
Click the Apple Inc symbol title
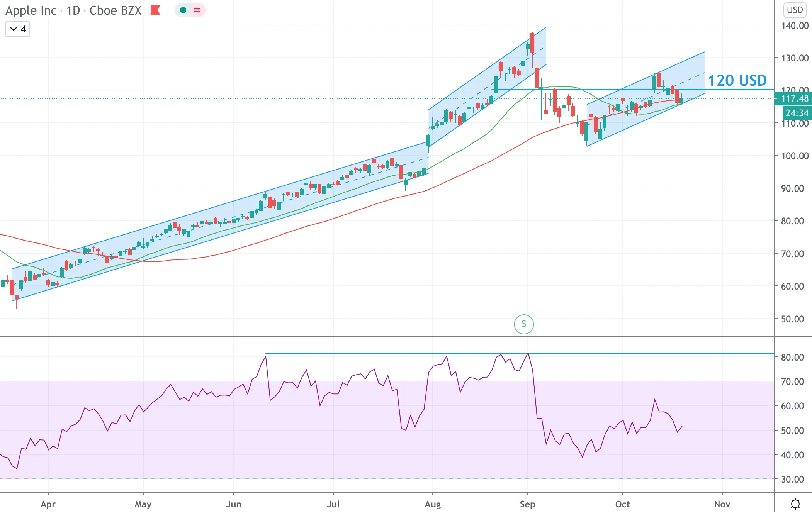[31, 10]
